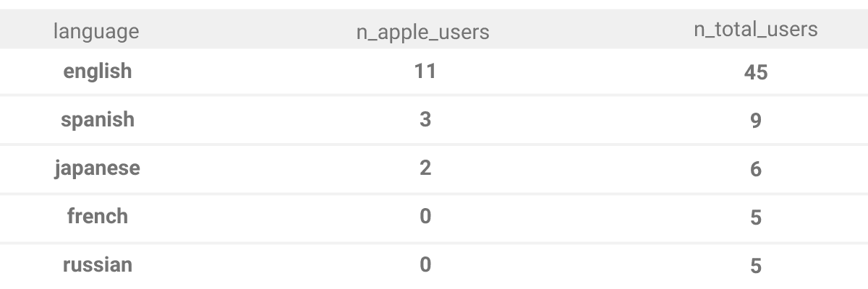868x289 pixels.
Task: Select the russian language cell
Action: pyautogui.click(x=97, y=264)
